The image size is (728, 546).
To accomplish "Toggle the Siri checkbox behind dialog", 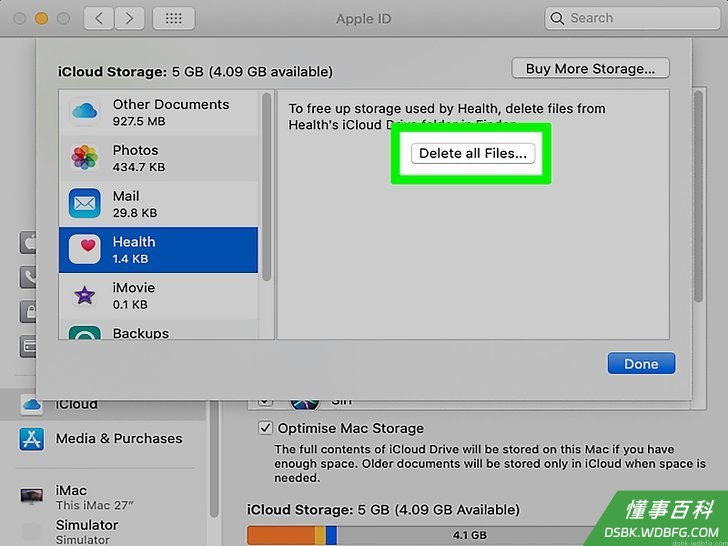I will [265, 401].
